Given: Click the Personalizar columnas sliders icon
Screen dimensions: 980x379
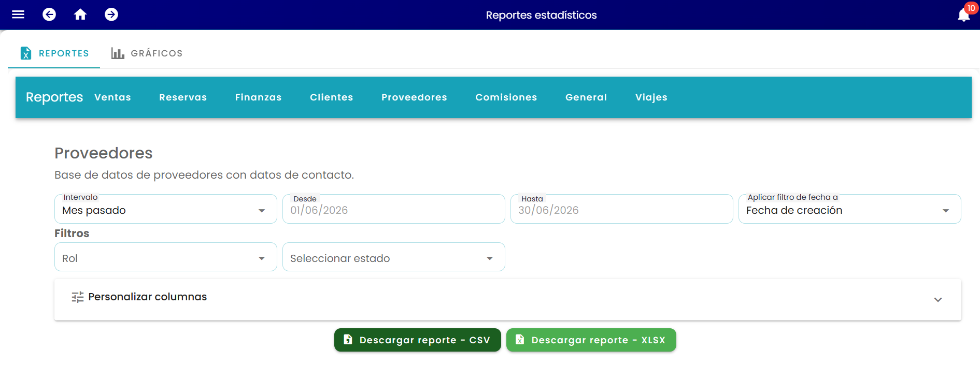Looking at the screenshot, I should coord(78,297).
